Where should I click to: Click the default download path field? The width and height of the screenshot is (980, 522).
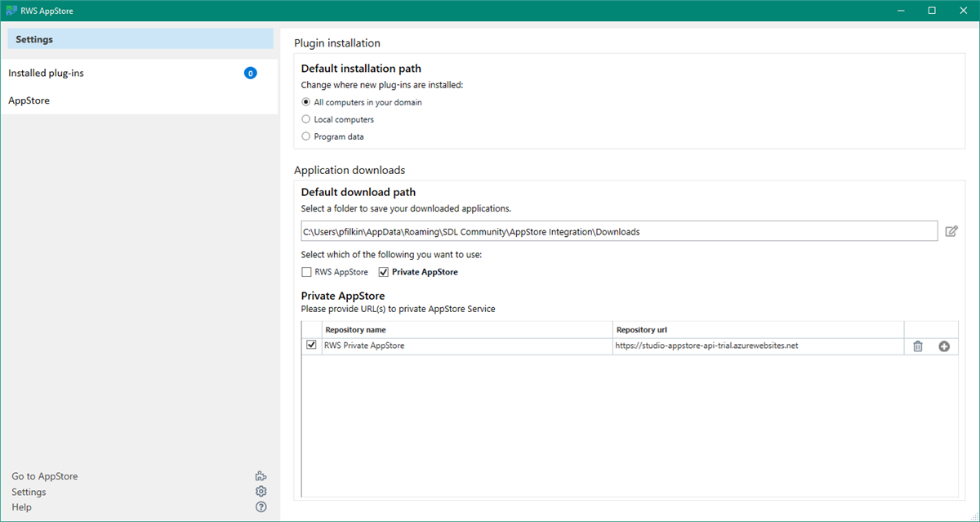[x=619, y=231]
